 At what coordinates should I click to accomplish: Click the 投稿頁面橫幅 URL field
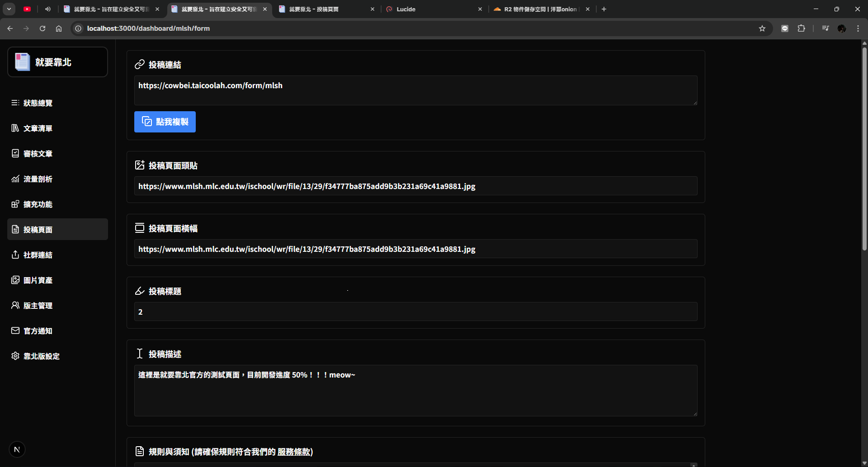pos(415,249)
